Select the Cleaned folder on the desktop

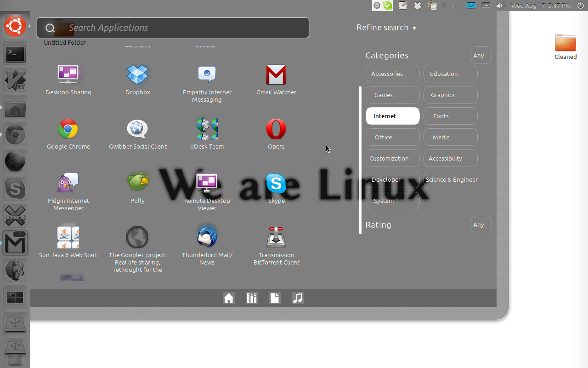point(565,47)
